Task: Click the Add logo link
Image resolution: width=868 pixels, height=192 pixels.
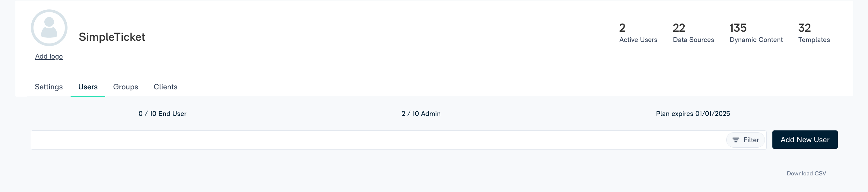Action: pyautogui.click(x=49, y=56)
